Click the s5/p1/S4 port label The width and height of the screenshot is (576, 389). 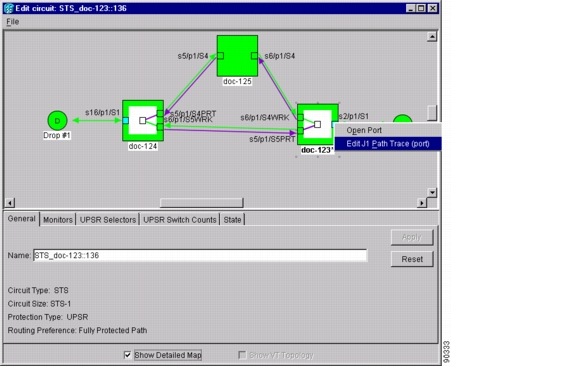coord(193,56)
